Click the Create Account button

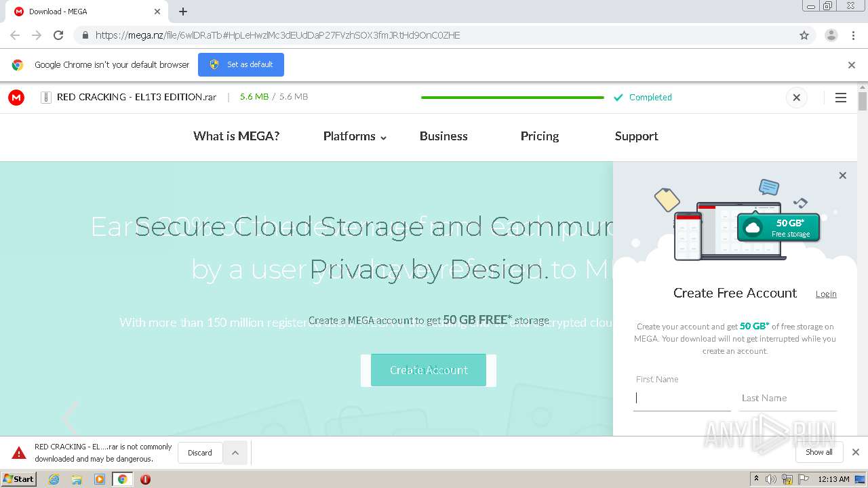(429, 370)
